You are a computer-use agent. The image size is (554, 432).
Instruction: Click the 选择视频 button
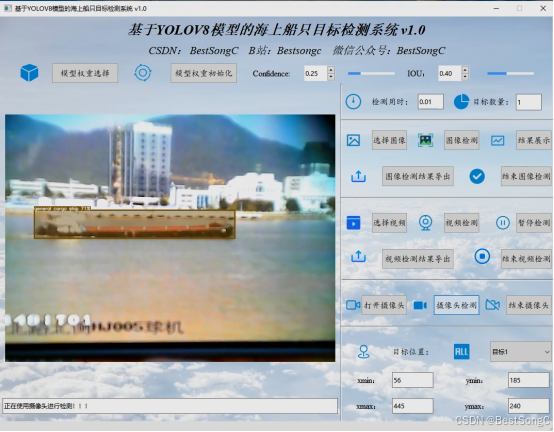(x=389, y=223)
